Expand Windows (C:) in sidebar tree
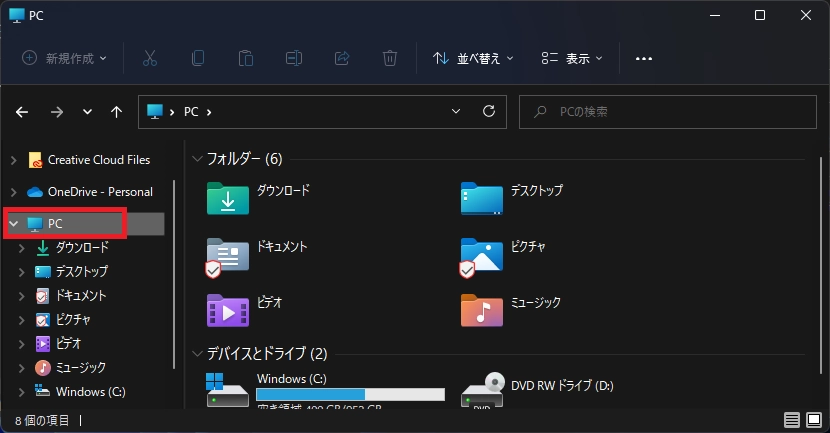 (22, 392)
